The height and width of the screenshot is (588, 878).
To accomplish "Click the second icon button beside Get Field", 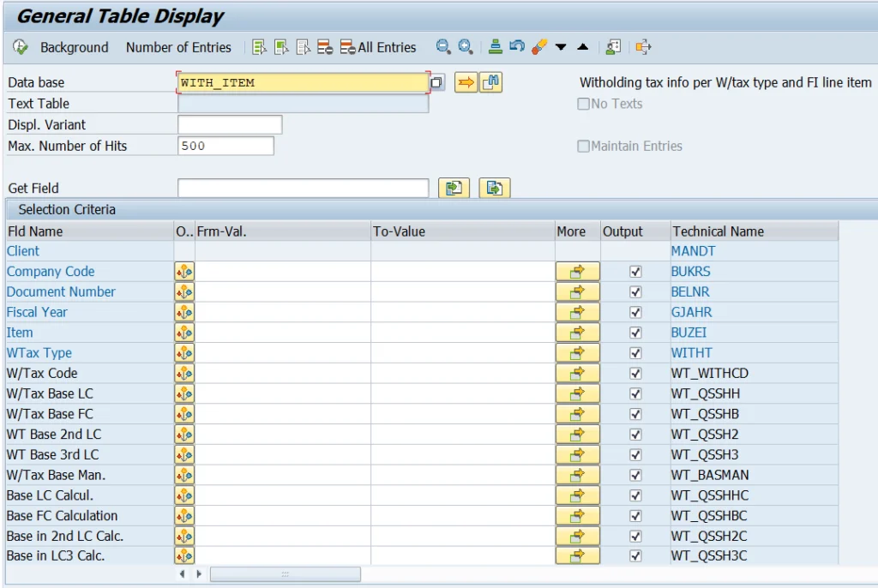I will [x=495, y=189].
